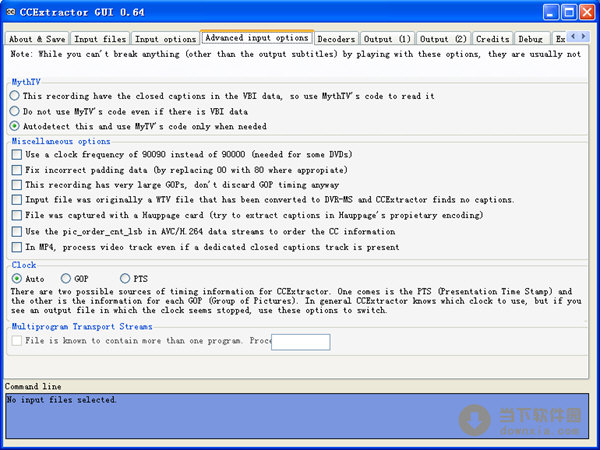The image size is (600, 450).
Task: Maximize the CCExtractor GUI window
Action: pyautogui.click(x=569, y=13)
